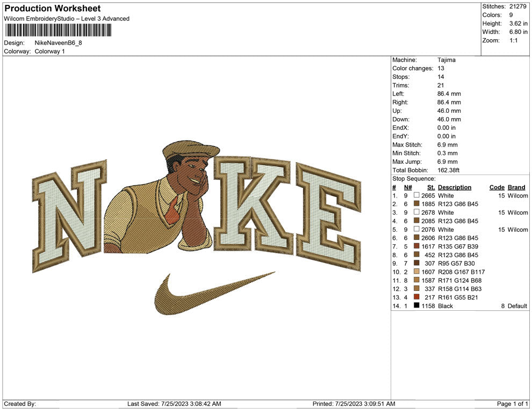The height and width of the screenshot is (409, 532).
Task: Click the barcode under the header
Action: pyautogui.click(x=57, y=31)
